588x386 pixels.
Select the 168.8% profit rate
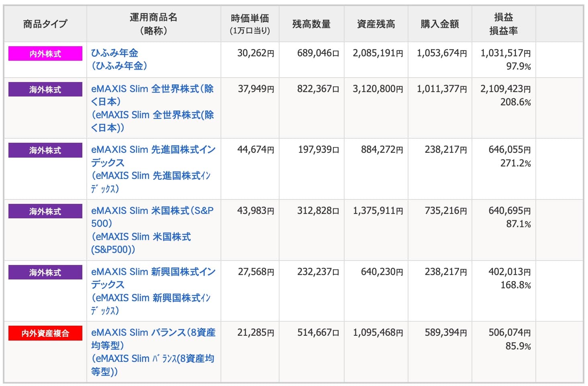(x=516, y=285)
